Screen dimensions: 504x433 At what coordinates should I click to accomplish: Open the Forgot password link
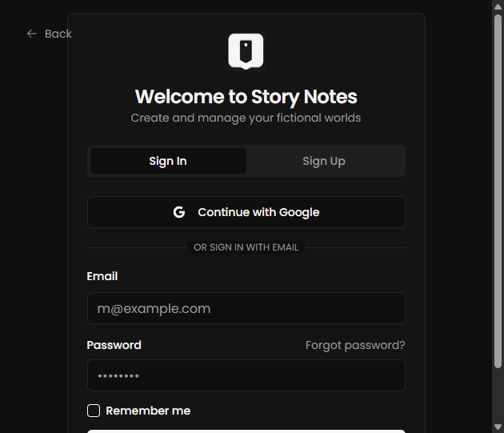pyautogui.click(x=355, y=345)
